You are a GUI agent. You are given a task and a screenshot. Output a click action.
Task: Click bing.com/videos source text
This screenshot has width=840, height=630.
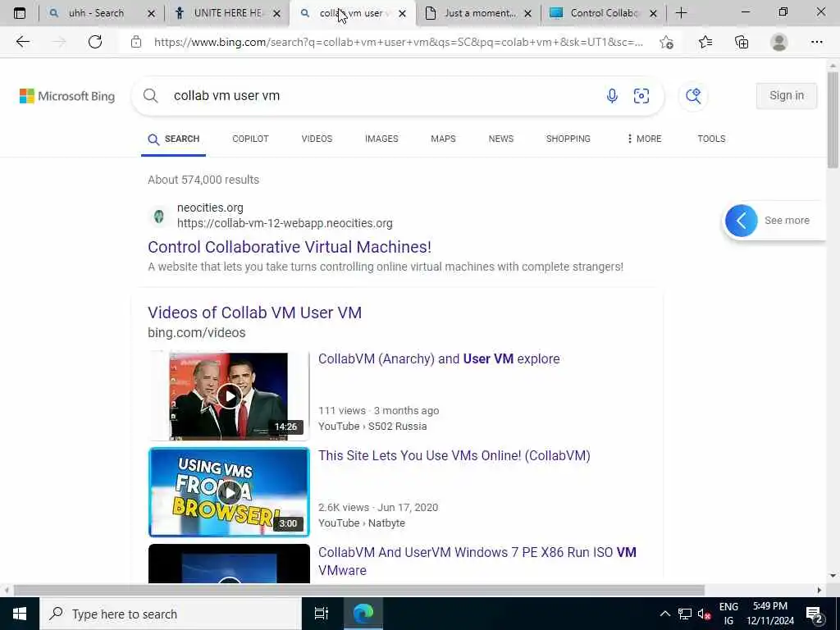click(x=197, y=333)
